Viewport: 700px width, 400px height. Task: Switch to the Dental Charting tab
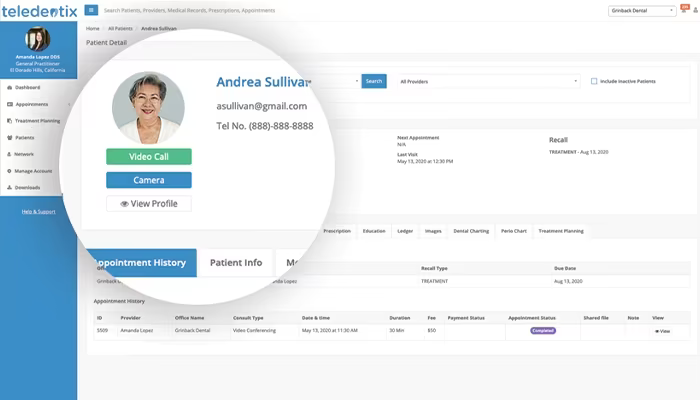tap(471, 231)
